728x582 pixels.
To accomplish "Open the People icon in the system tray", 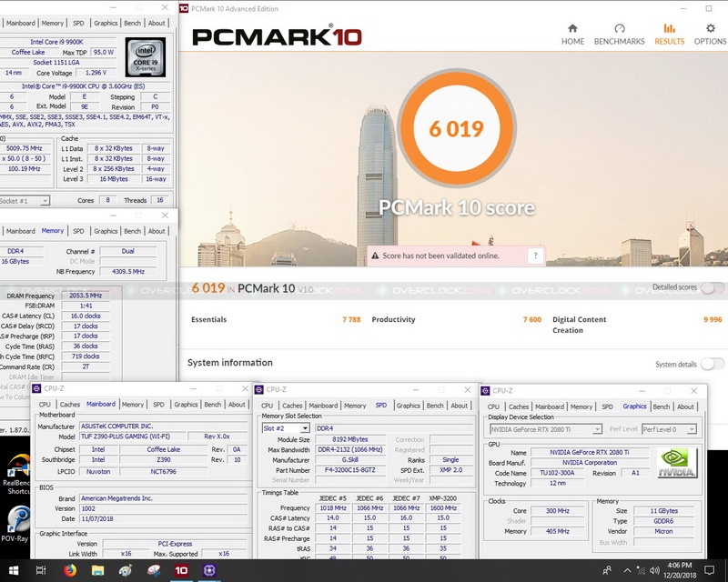I will [606, 570].
